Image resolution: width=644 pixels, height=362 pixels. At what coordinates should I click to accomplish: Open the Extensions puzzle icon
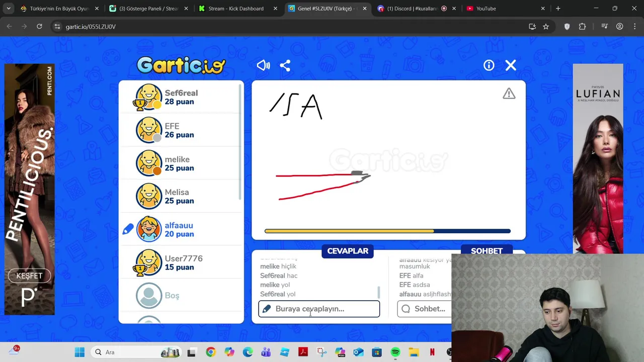click(x=583, y=27)
